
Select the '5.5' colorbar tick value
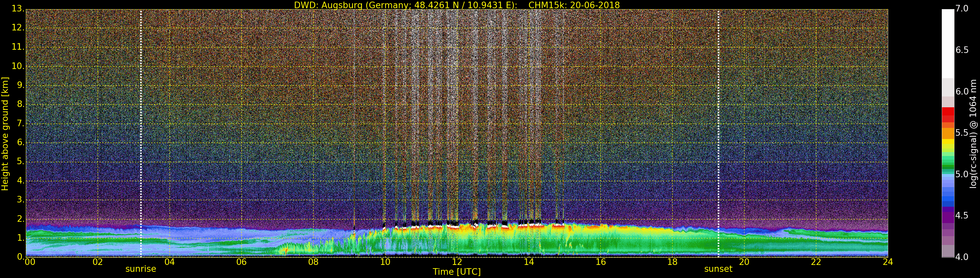coord(962,132)
